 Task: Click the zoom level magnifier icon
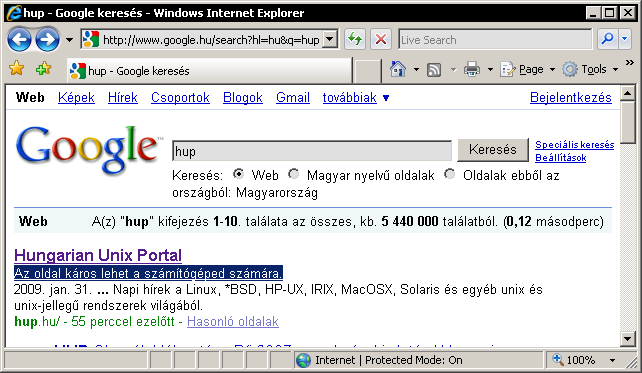(x=557, y=359)
